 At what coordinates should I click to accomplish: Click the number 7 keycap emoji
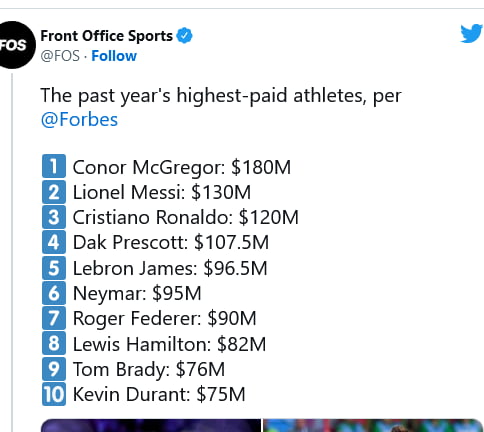(x=54, y=318)
